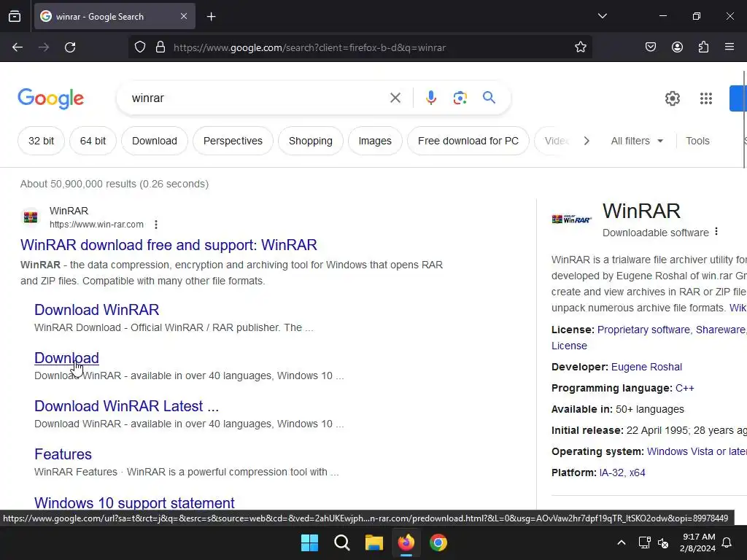Open a new browser tab
This screenshot has height=560, width=747.
click(211, 17)
